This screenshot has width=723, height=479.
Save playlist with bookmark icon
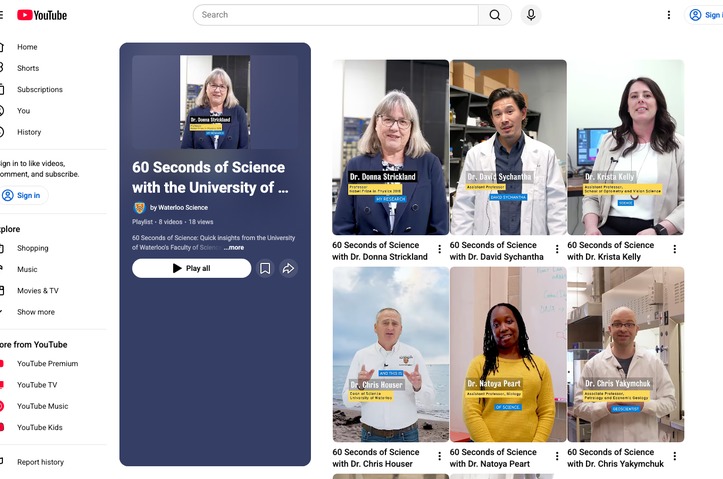click(265, 268)
